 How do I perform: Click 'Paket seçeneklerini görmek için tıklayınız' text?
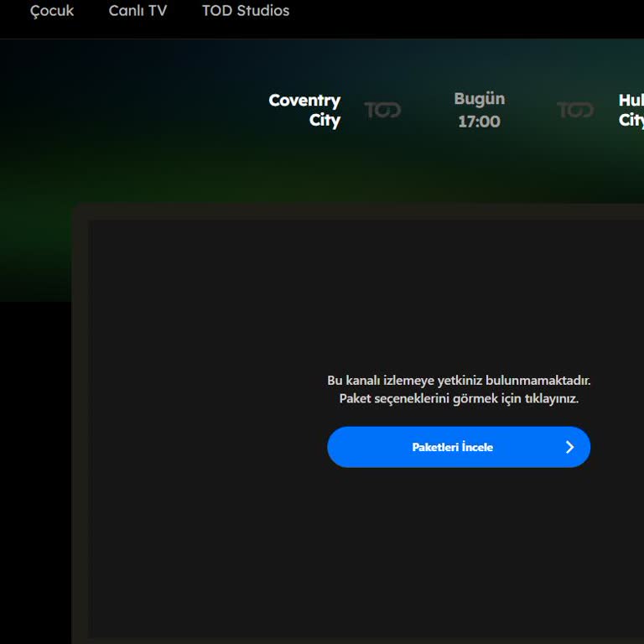(459, 398)
